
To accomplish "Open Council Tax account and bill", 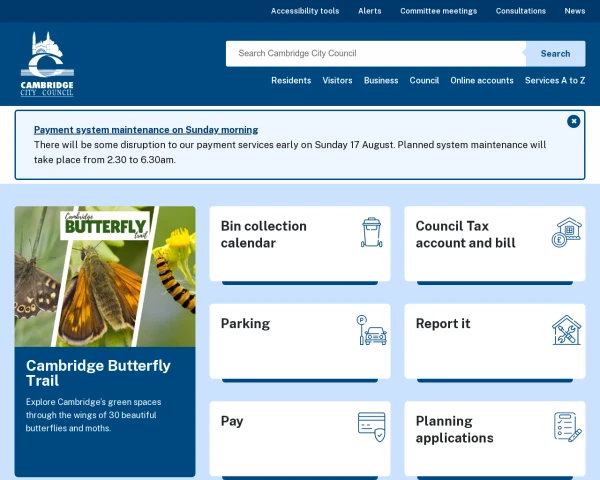I will coord(466,234).
